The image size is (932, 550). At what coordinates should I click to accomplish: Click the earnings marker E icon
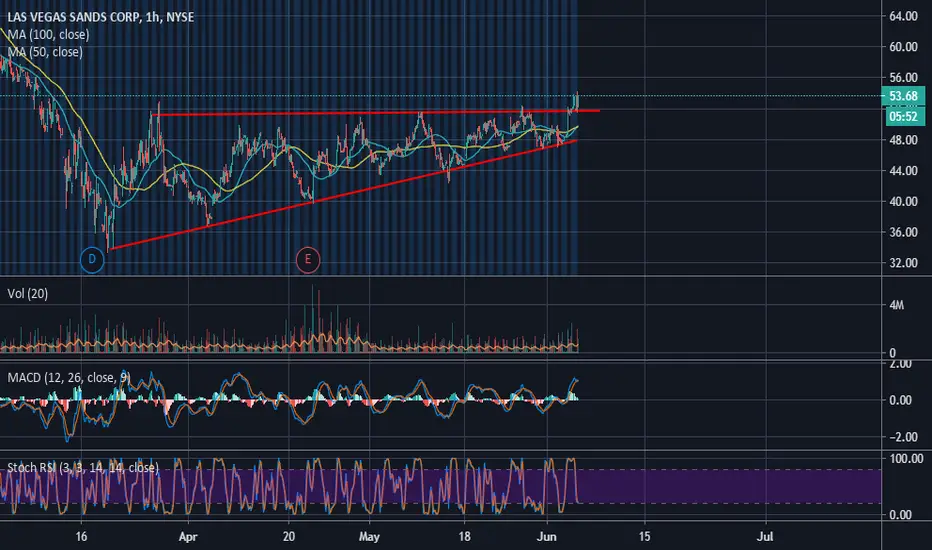coord(308,260)
